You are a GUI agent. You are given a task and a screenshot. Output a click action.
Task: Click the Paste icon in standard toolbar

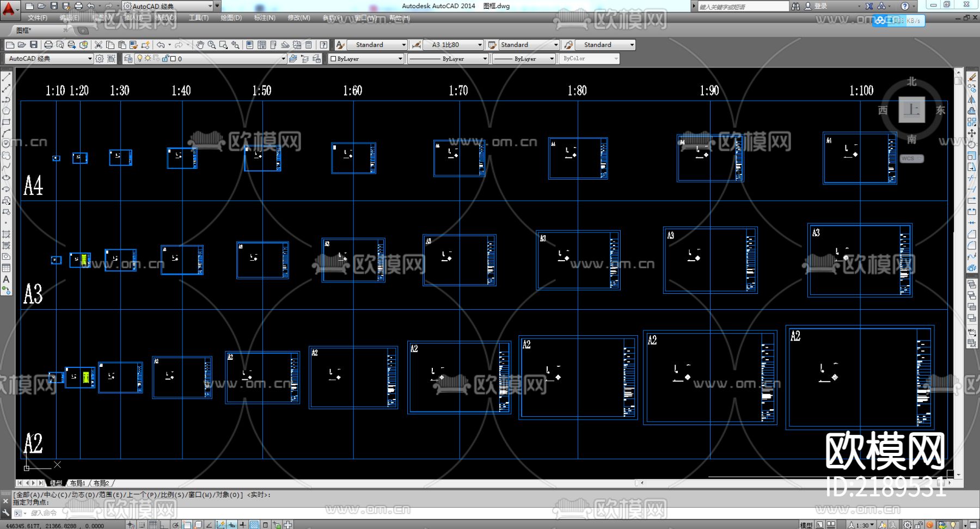coord(122,45)
